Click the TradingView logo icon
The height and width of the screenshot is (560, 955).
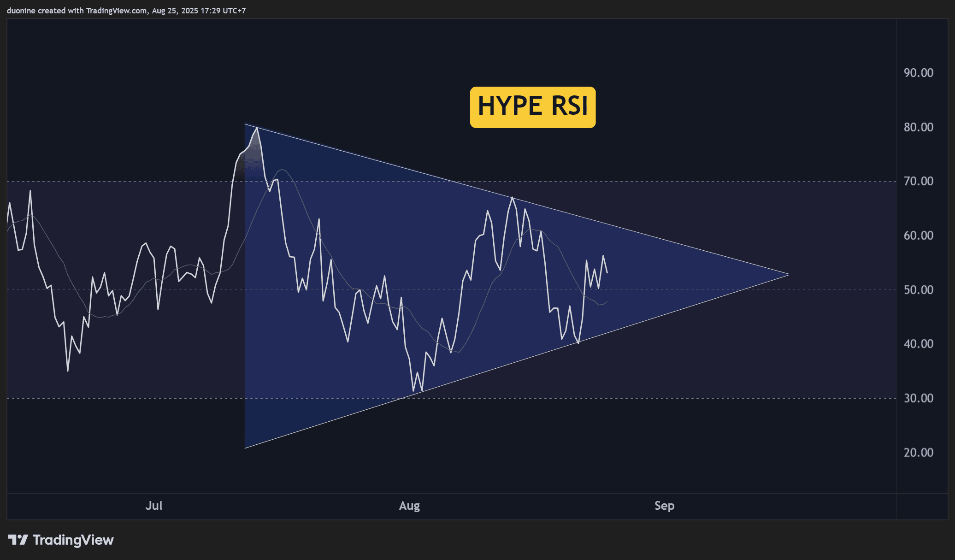point(18,540)
